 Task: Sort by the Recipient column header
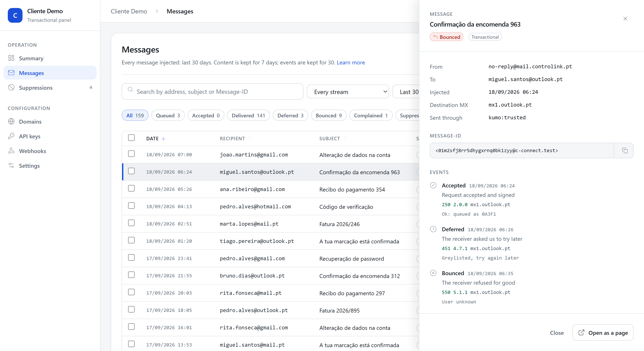(235, 139)
